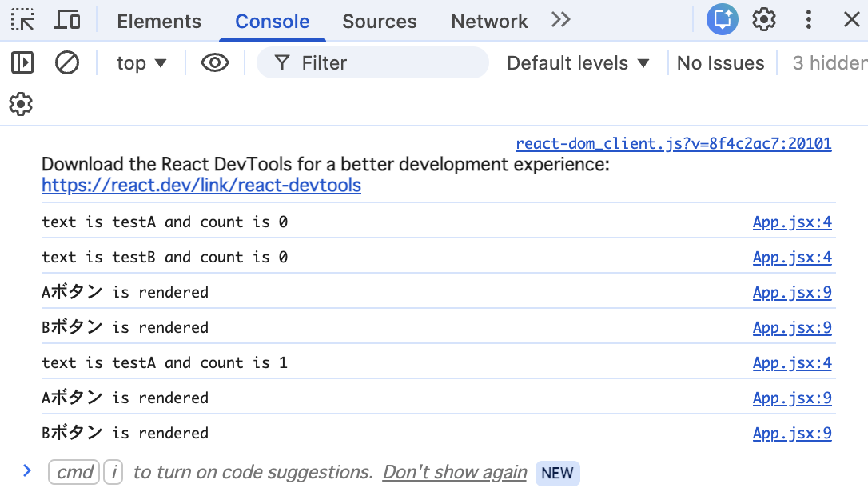
Task: Click the Filter input field
Action: (x=384, y=63)
